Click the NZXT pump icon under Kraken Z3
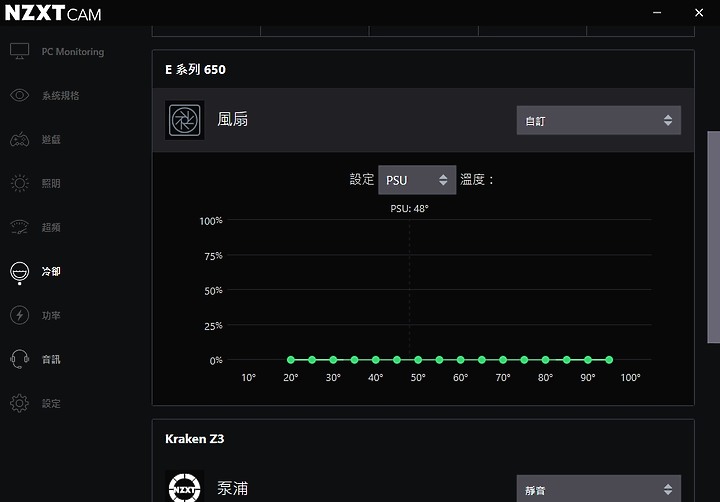This screenshot has height=502, width=720. [x=185, y=488]
